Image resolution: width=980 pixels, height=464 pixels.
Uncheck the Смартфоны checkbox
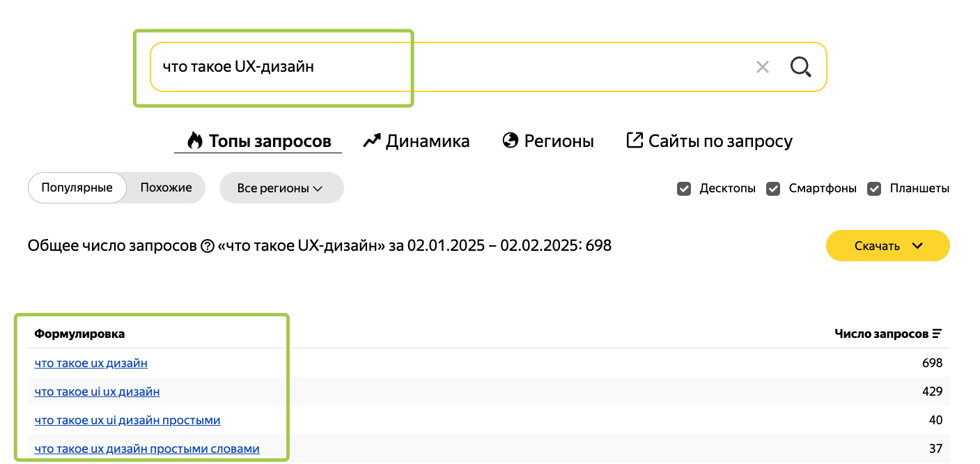coord(773,189)
